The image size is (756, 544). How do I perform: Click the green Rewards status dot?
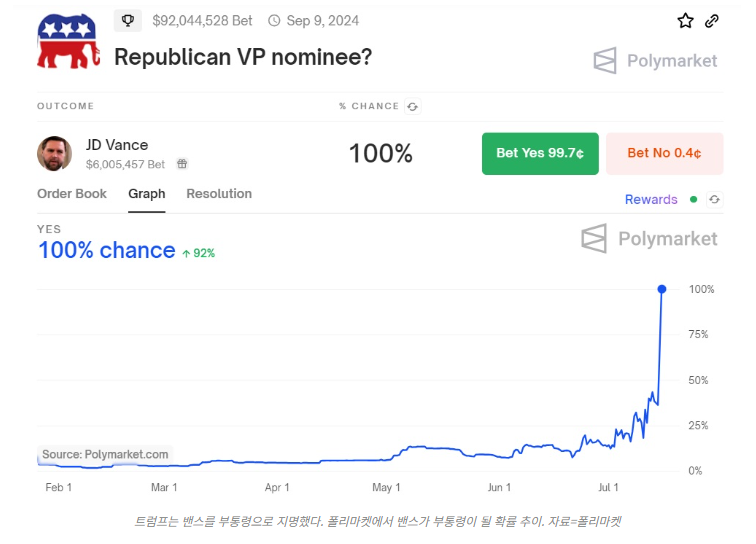pyautogui.click(x=693, y=199)
